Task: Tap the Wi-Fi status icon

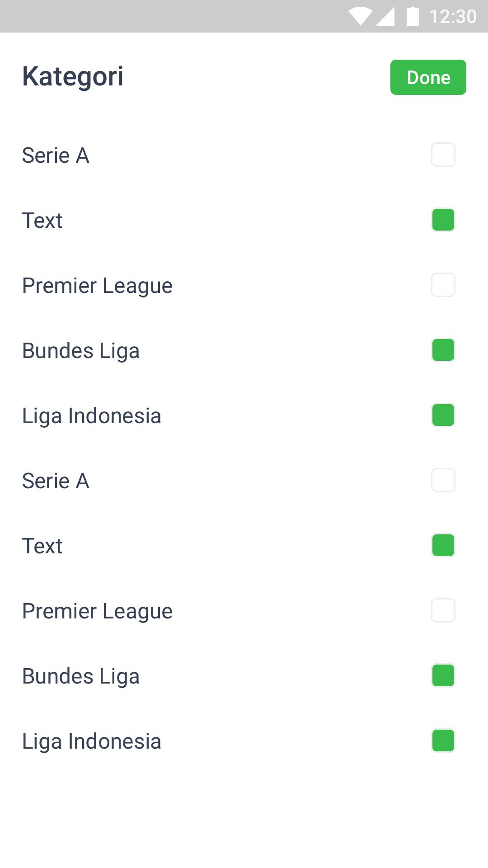Action: coord(360,17)
